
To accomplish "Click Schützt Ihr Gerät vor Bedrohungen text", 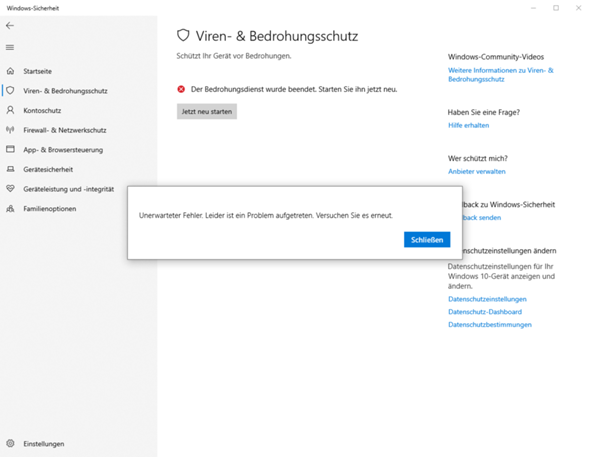I will point(234,56).
